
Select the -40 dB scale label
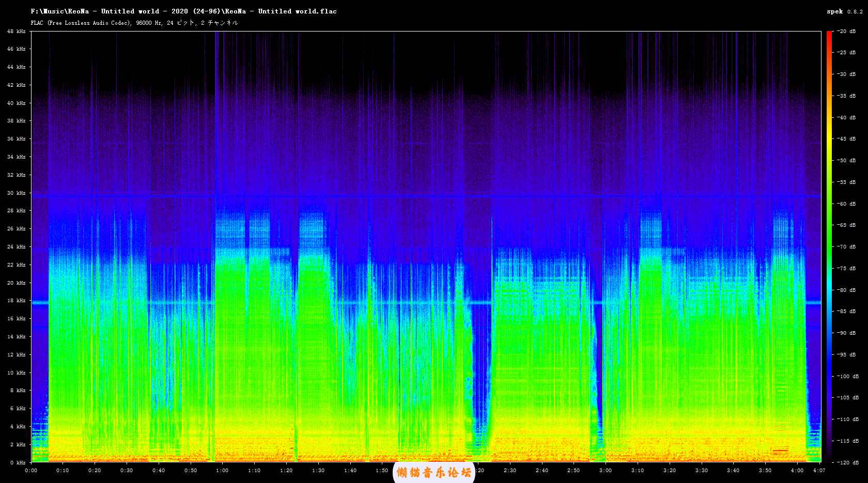[x=847, y=117]
